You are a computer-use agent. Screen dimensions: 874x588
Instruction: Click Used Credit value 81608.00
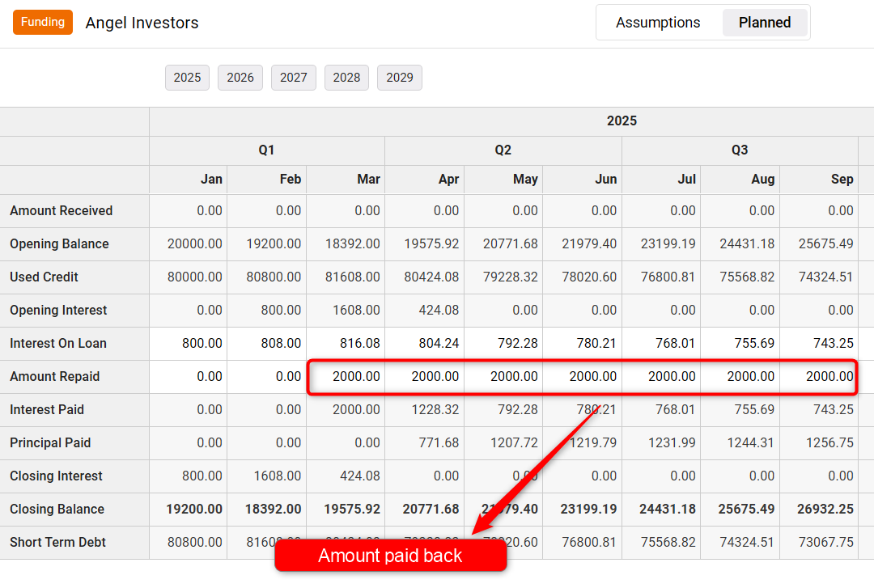pos(352,277)
